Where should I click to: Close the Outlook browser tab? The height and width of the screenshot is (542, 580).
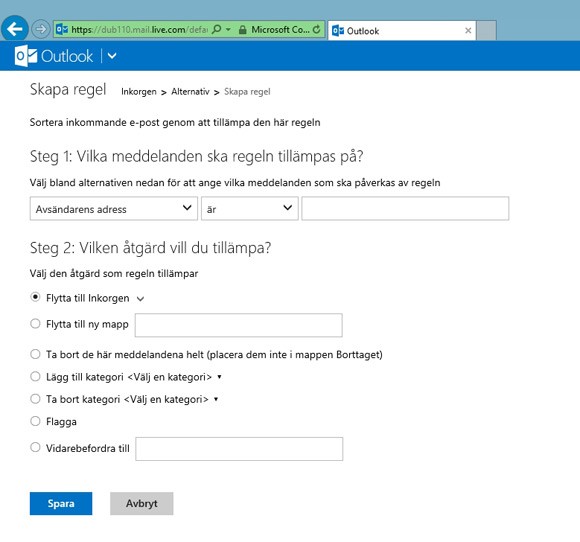468,30
